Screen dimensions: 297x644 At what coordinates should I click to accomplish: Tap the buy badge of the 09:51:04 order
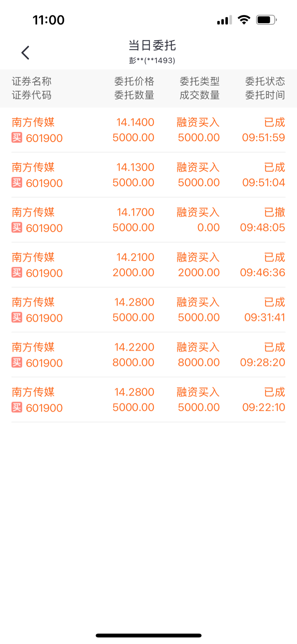click(x=17, y=182)
